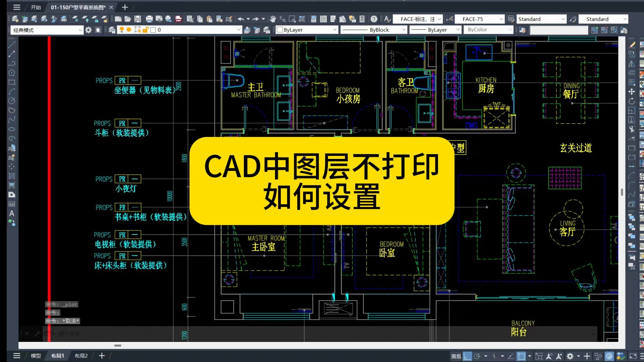644x362 pixels.
Task: Toggle the light bulb for layer visibility
Action: point(121,29)
